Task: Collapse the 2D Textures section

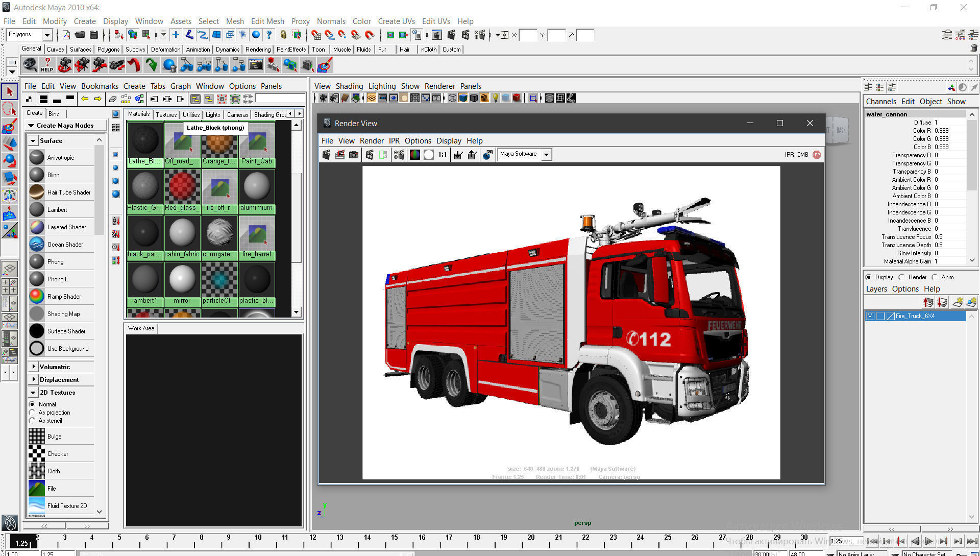Action: pos(33,393)
